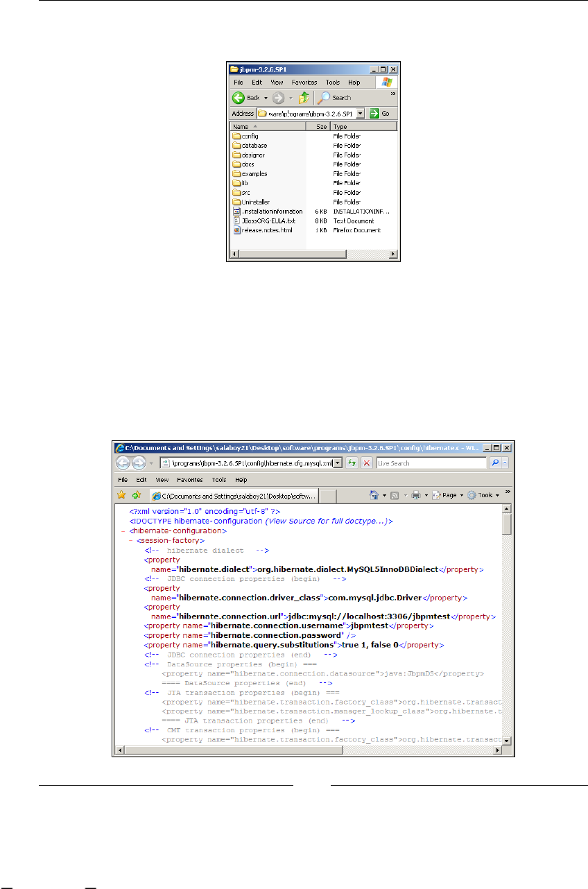
Task: Click the IE vertical scrollbar down arrow
Action: (x=507, y=740)
